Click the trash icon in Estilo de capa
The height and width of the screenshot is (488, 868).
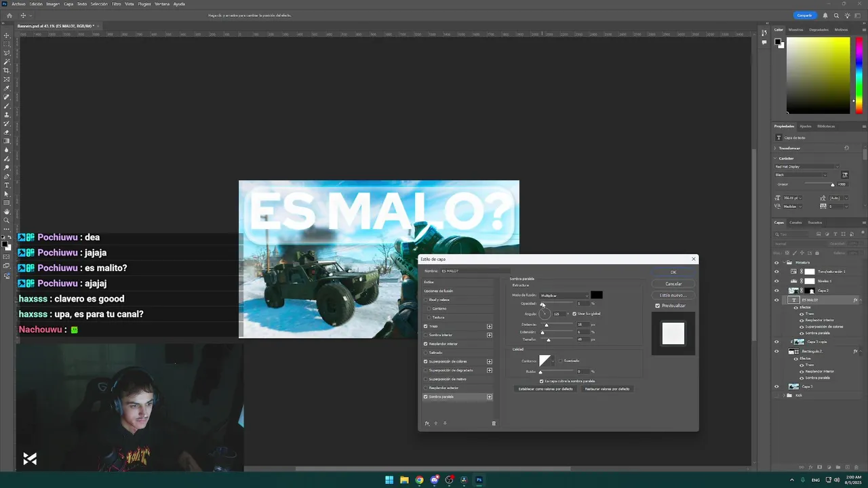pos(494,424)
